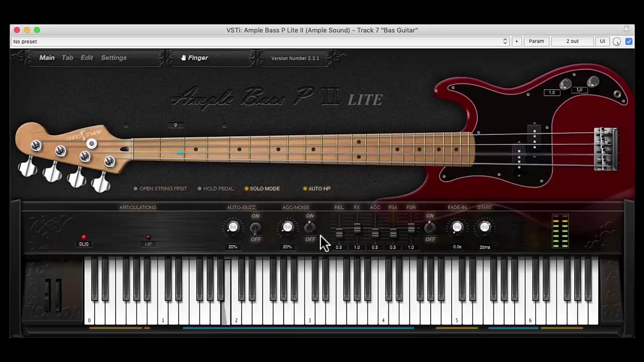Click the AUTO-BUZZ 20% value
The width and height of the screenshot is (644, 362).
click(x=232, y=247)
